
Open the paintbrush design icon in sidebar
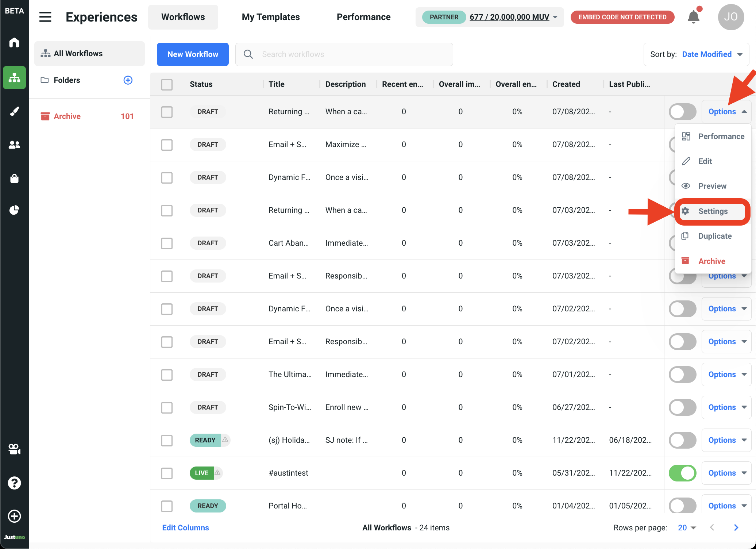[x=14, y=111]
